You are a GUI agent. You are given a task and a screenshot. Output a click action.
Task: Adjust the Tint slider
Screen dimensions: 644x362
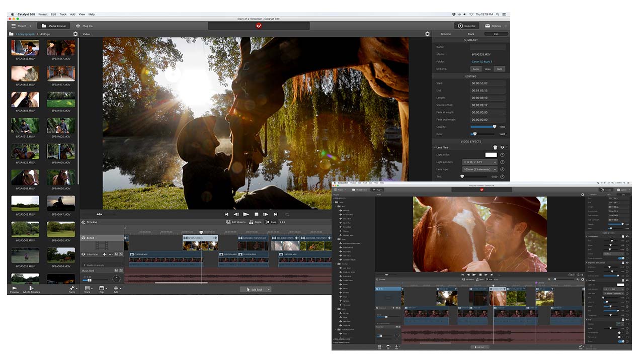click(473, 176)
